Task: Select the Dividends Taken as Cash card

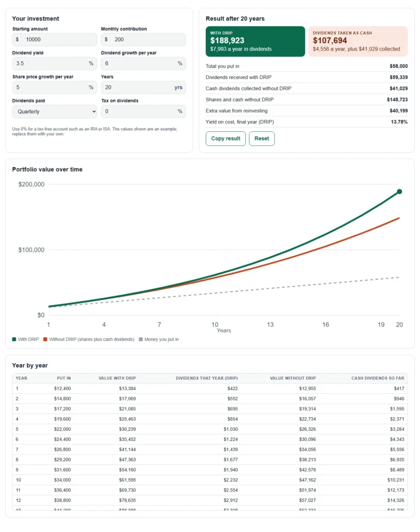Action: [x=358, y=42]
